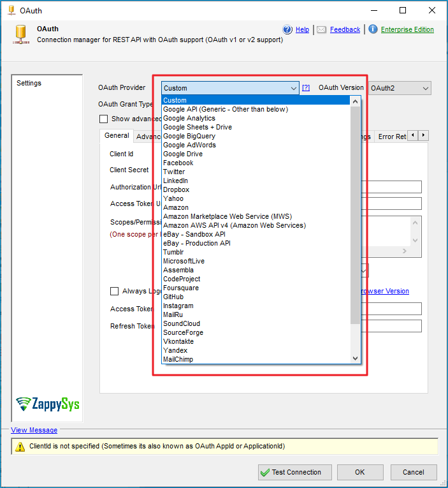Open the Enterprise Edition link
Viewport: 448px width, 488px height.
(x=407, y=29)
